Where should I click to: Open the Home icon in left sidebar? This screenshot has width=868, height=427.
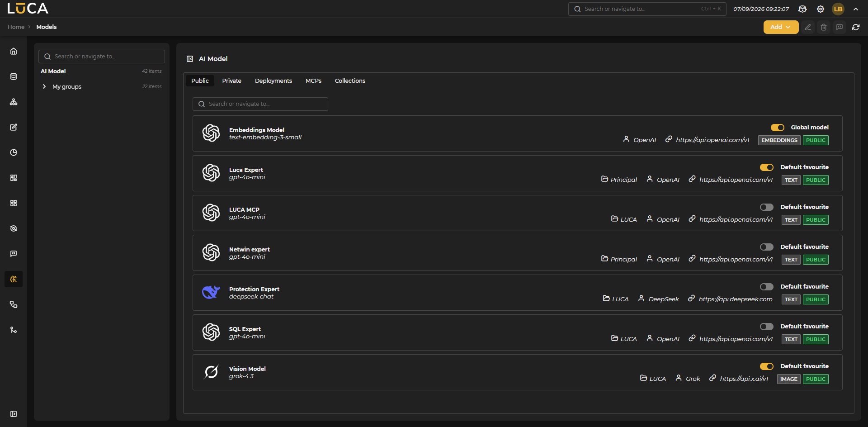(x=14, y=51)
